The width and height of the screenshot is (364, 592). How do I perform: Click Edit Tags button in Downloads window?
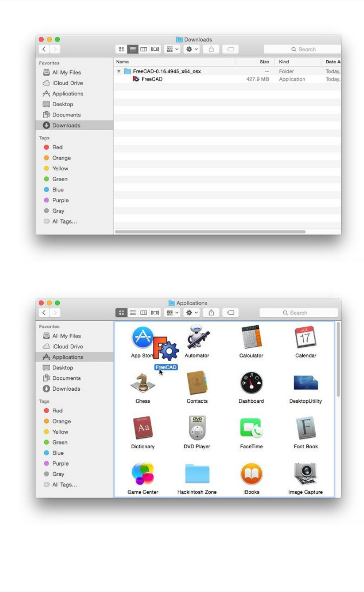tap(230, 49)
